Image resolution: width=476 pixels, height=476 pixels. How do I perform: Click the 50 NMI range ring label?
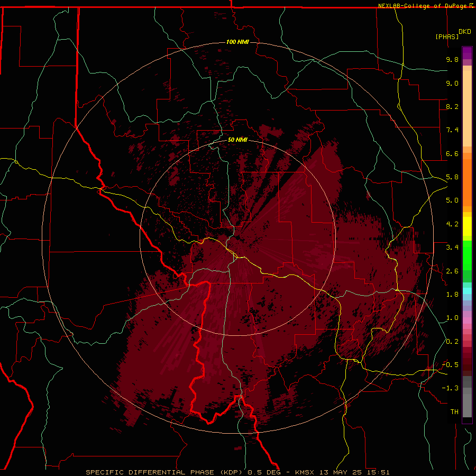pyautogui.click(x=237, y=140)
